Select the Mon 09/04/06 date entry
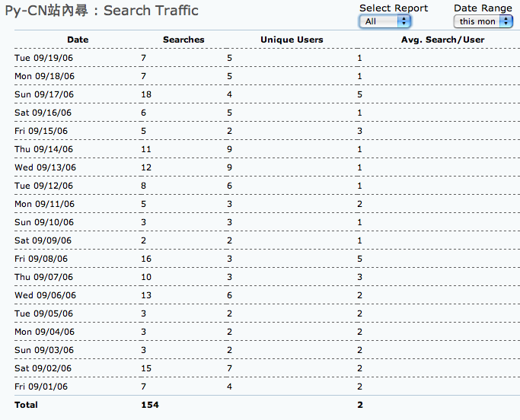The width and height of the screenshot is (520, 420). point(44,332)
